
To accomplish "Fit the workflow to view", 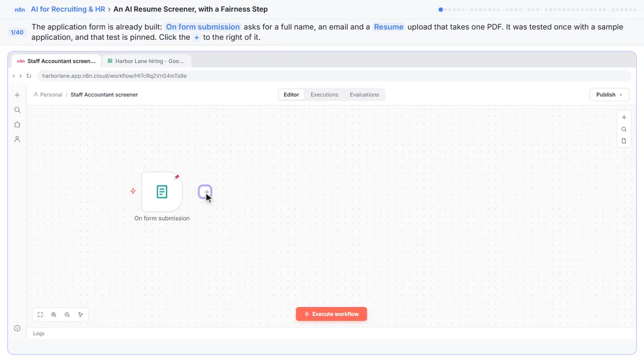I will coord(40,315).
